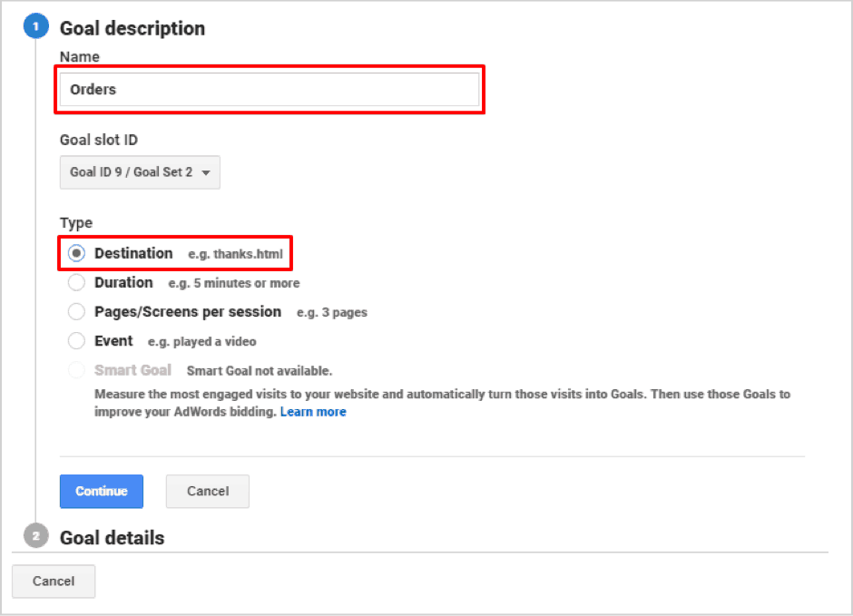Click the step 2 numbered circle icon
The height and width of the screenshot is (616, 853).
35,537
